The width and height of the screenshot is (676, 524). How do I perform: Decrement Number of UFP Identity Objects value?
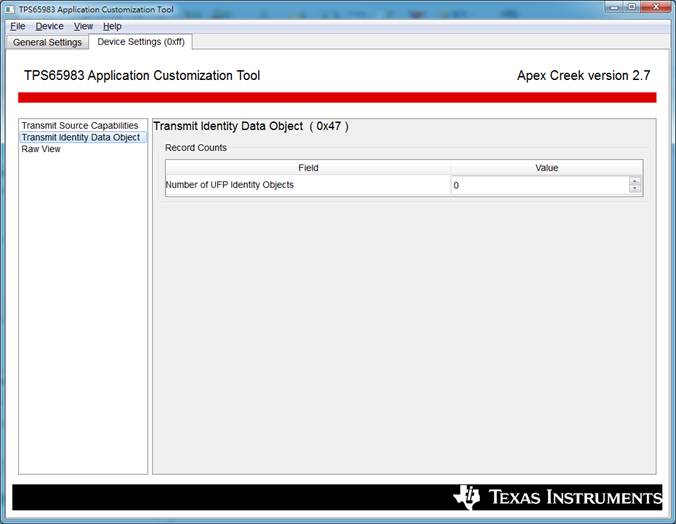[634, 188]
